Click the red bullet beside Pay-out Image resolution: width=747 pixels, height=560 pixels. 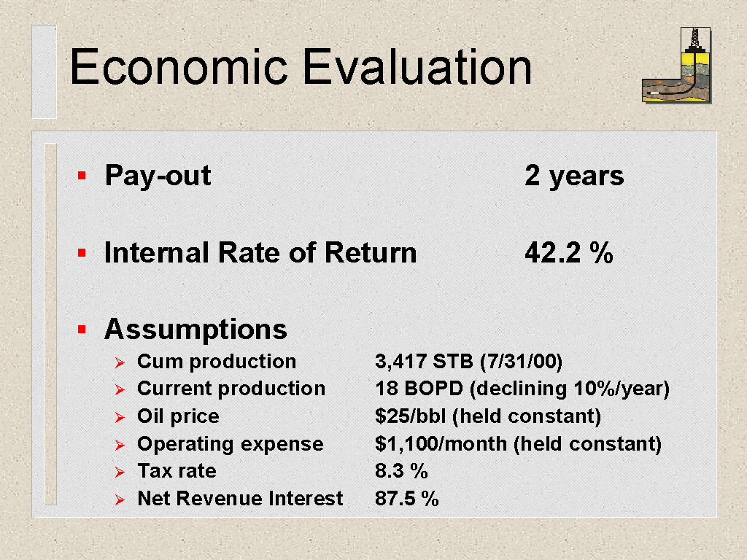pyautogui.click(x=82, y=176)
